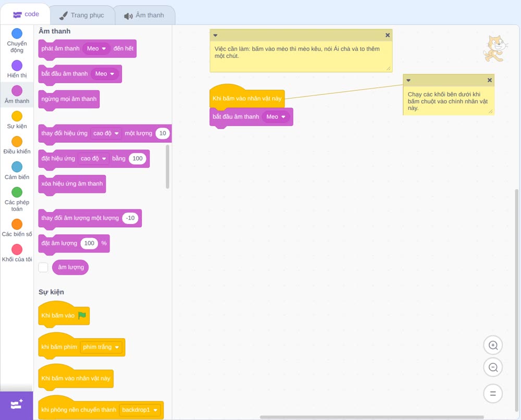Select the Điều khiển category circle
This screenshot has height=420, width=521.
pos(17,142)
